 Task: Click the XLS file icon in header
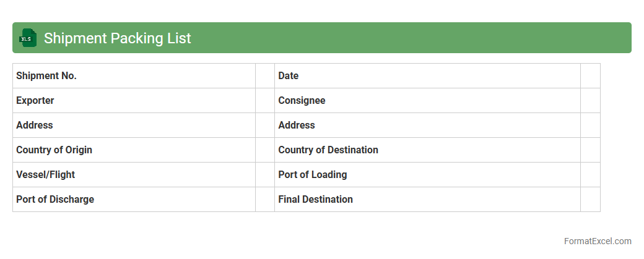(x=28, y=38)
